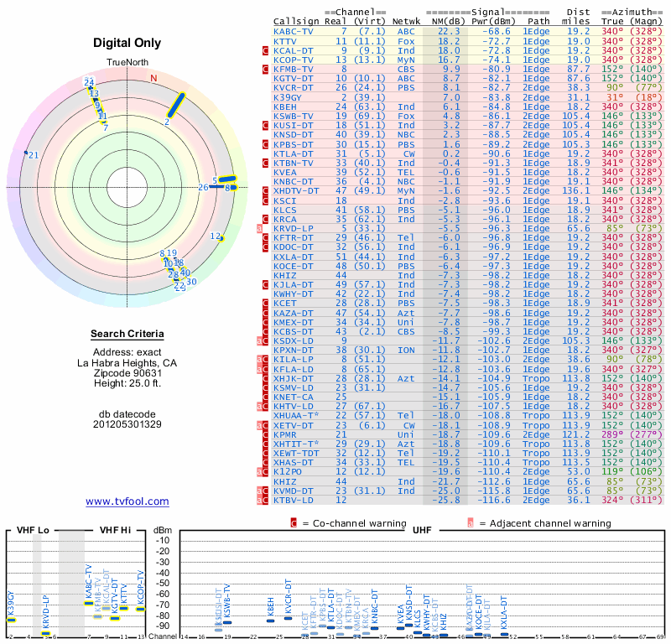Screen dimensions: 671x644
Task: Click the red co-channel icon beside KCAL-DT
Action: [x=265, y=50]
